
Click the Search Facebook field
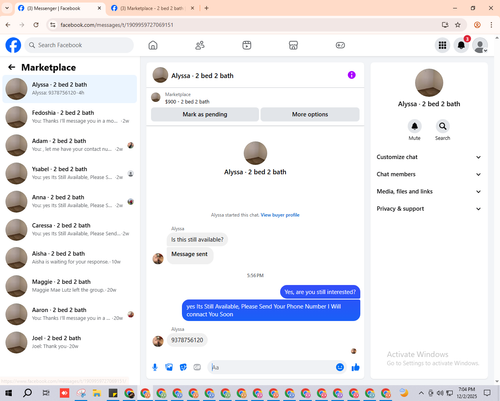79,45
